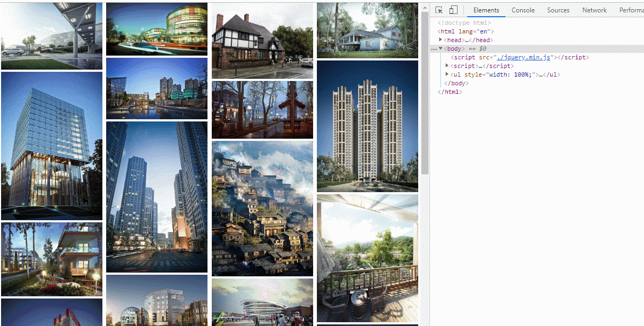The image size is (644, 326).
Task: Expand the ul width 100% node
Action: coord(447,74)
